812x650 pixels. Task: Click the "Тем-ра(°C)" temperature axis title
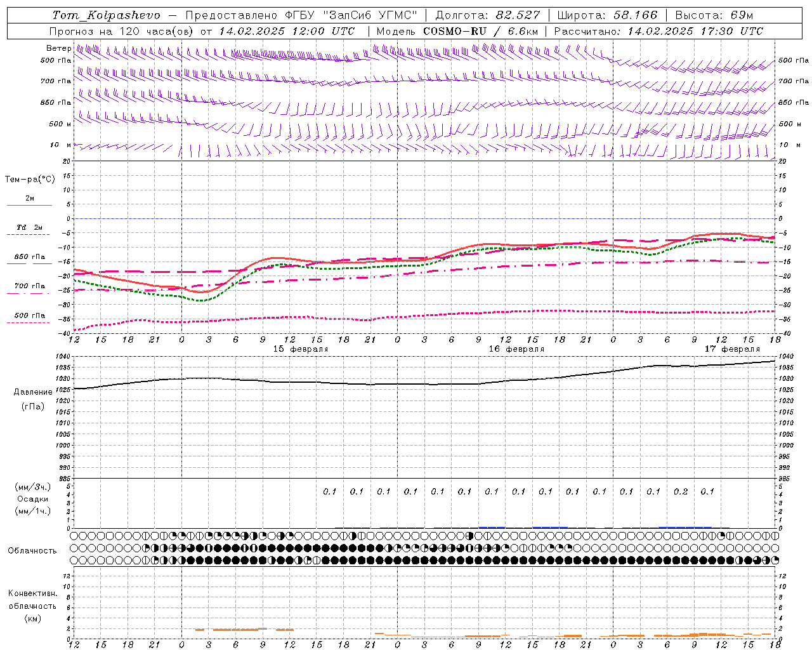[30, 180]
